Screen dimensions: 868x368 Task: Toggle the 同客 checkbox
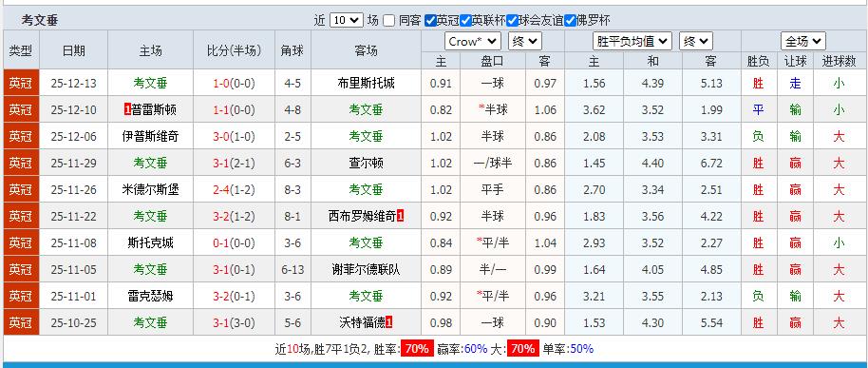389,21
